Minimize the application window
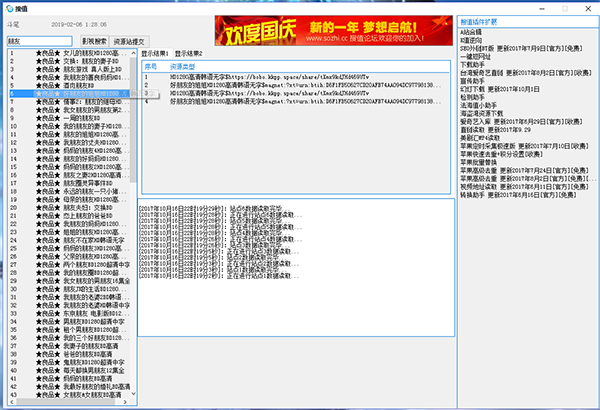This screenshot has height=410, width=600. point(542,8)
